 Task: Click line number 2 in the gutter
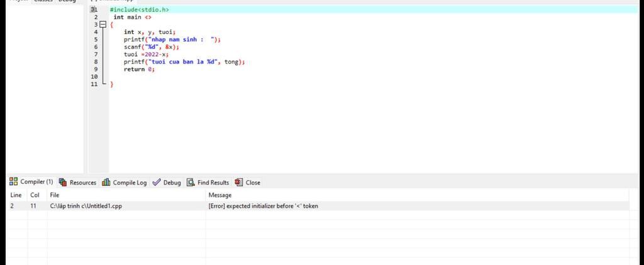tap(96, 17)
